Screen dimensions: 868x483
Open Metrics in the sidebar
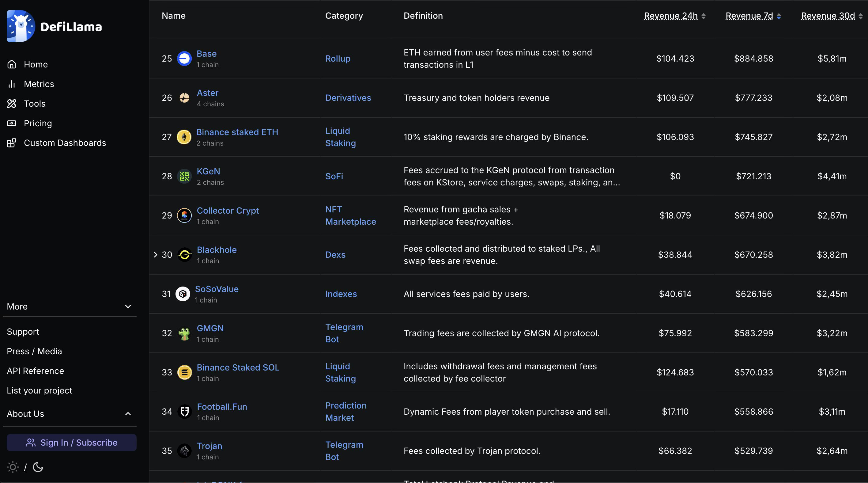39,84
